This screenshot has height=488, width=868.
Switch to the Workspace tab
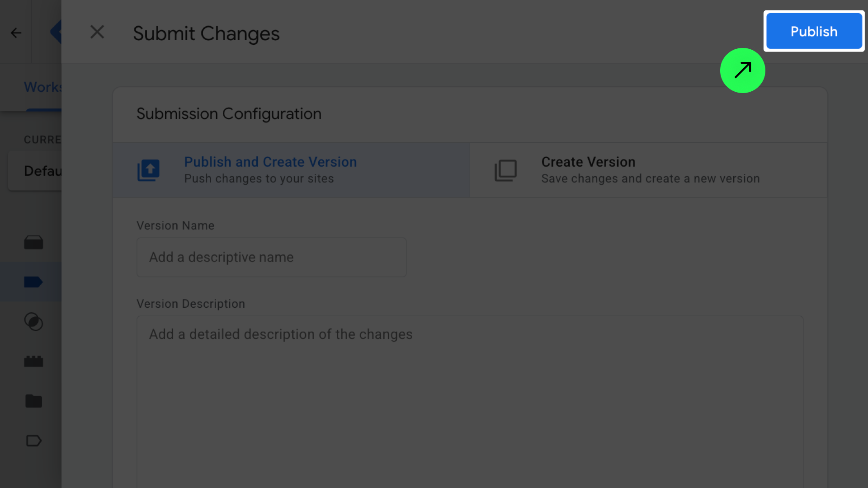click(x=42, y=87)
